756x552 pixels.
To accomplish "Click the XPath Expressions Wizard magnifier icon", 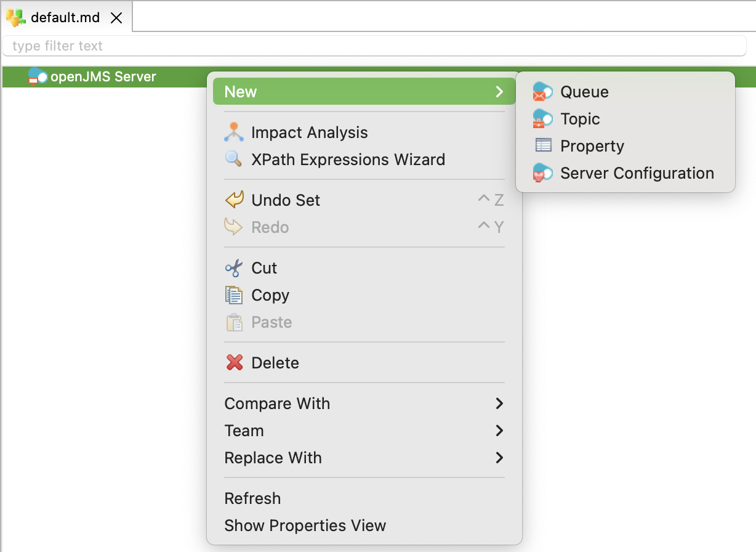I will click(x=235, y=159).
